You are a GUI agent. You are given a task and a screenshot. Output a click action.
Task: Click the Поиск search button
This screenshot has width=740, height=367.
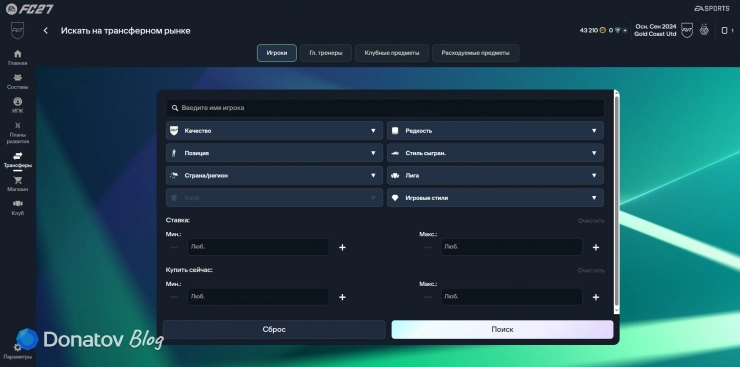[x=502, y=330]
